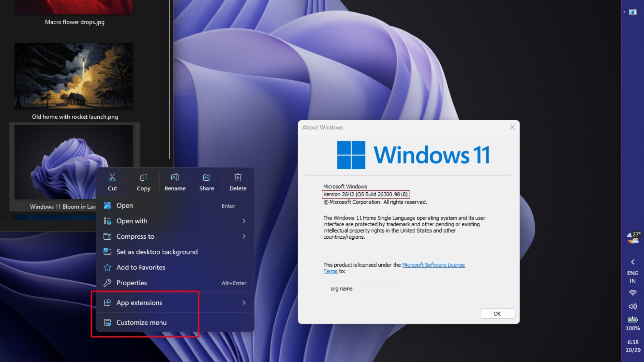Click the Set as desktop background icon
The height and width of the screenshot is (362, 644).
107,251
